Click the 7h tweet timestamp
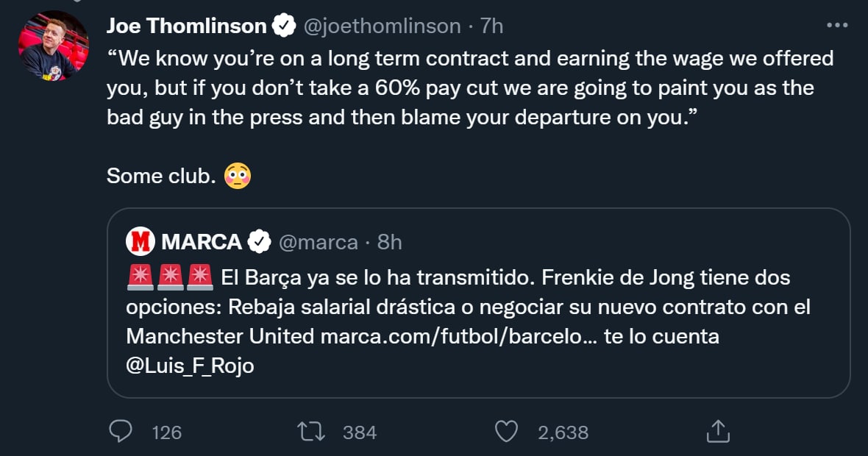 [491, 26]
